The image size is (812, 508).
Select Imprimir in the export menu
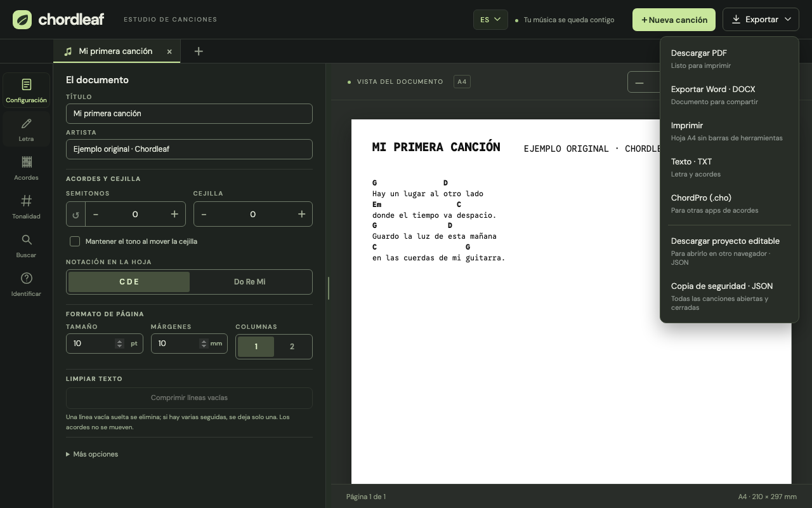(730, 131)
